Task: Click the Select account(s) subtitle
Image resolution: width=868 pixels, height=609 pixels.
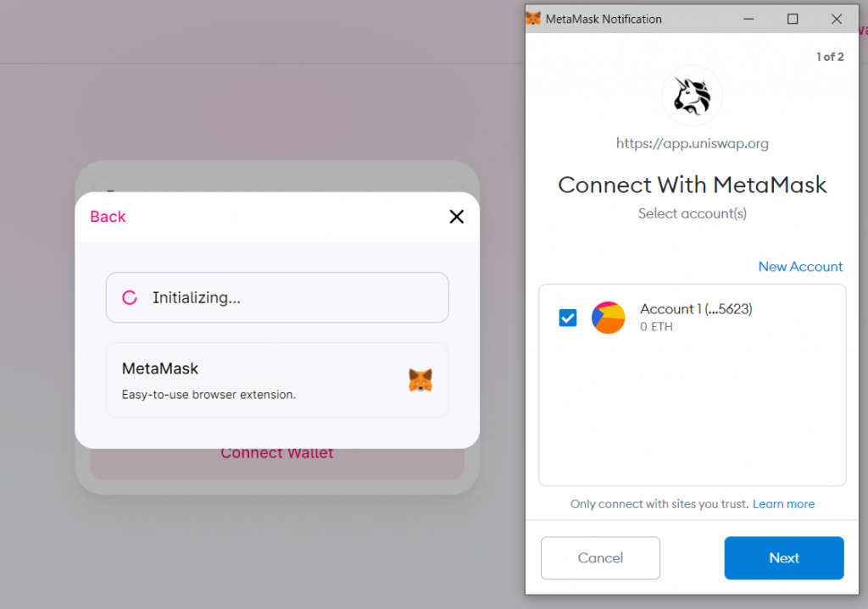Action: (x=692, y=213)
